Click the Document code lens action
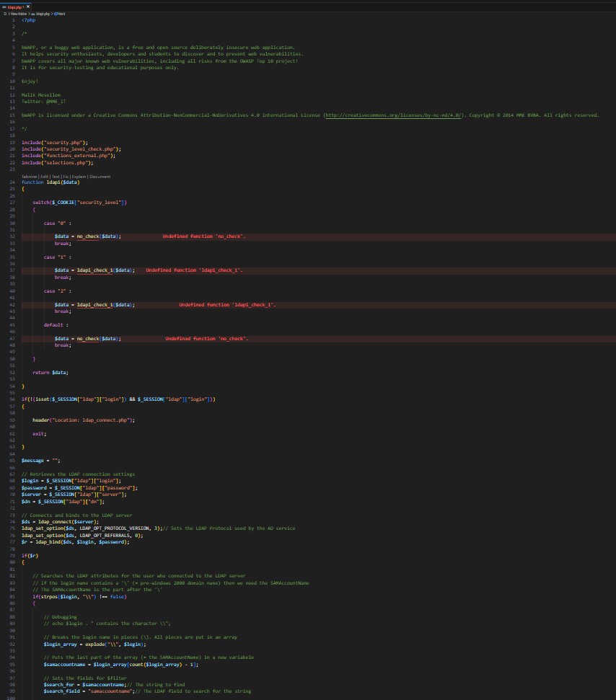 click(100, 176)
